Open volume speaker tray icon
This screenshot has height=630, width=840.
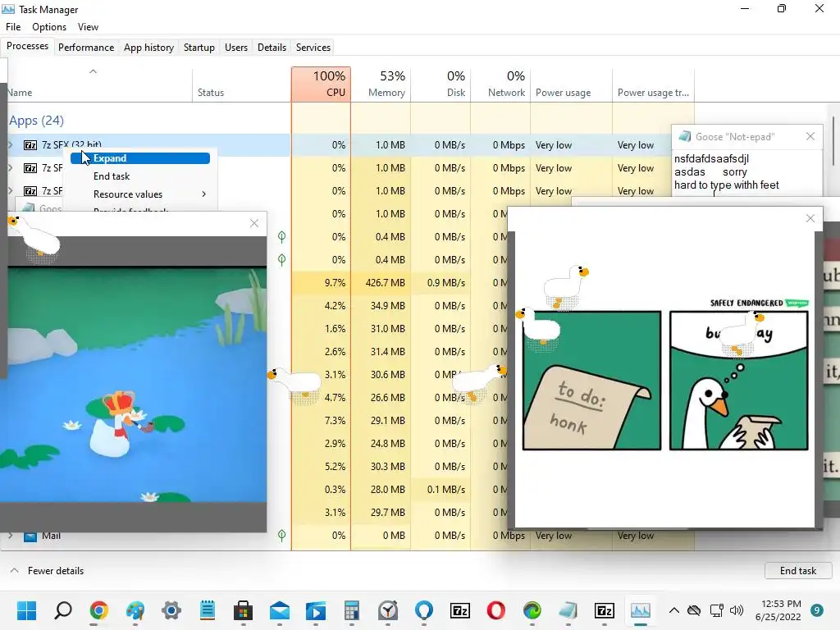(737, 610)
